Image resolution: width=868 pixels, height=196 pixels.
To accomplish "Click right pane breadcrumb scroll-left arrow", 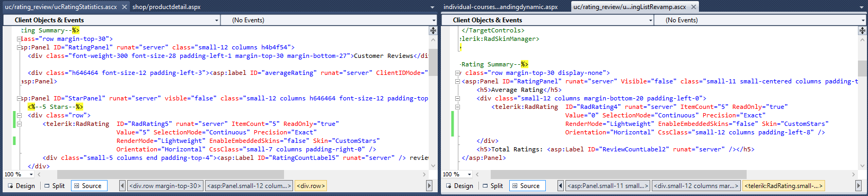I will (561, 186).
